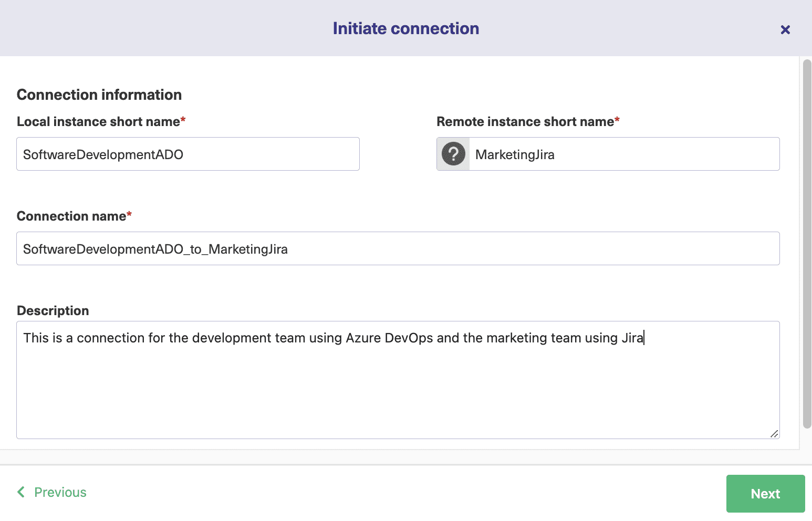812x521 pixels.
Task: Select the SoftwareDevelopmentADO input field
Action: tap(188, 154)
